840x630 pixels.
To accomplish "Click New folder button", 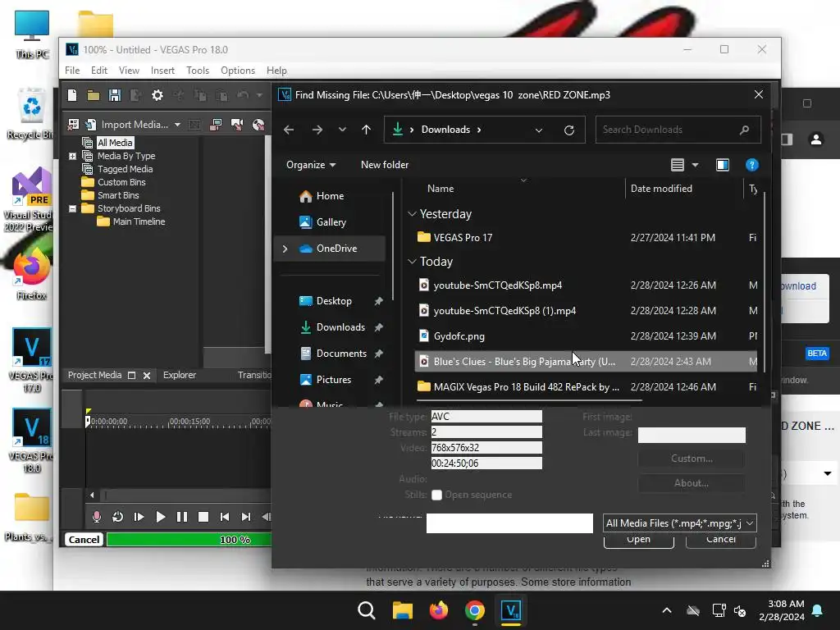I will (x=385, y=165).
